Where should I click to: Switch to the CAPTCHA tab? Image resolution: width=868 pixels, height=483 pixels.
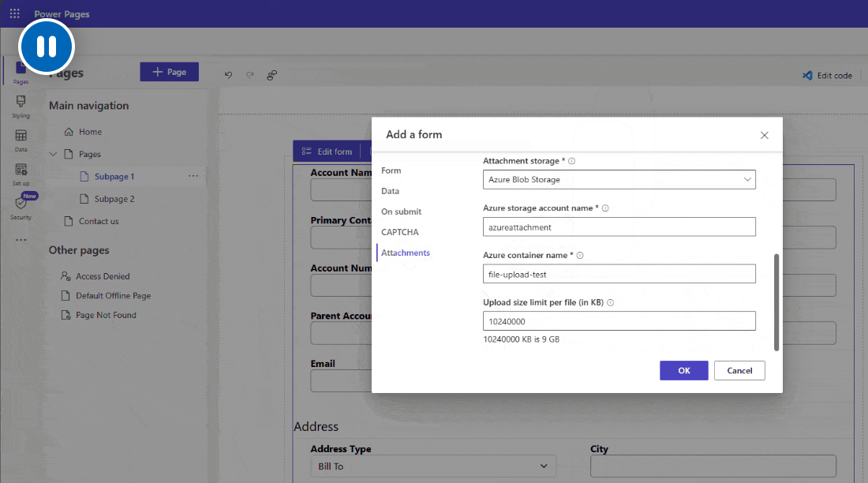coord(400,232)
